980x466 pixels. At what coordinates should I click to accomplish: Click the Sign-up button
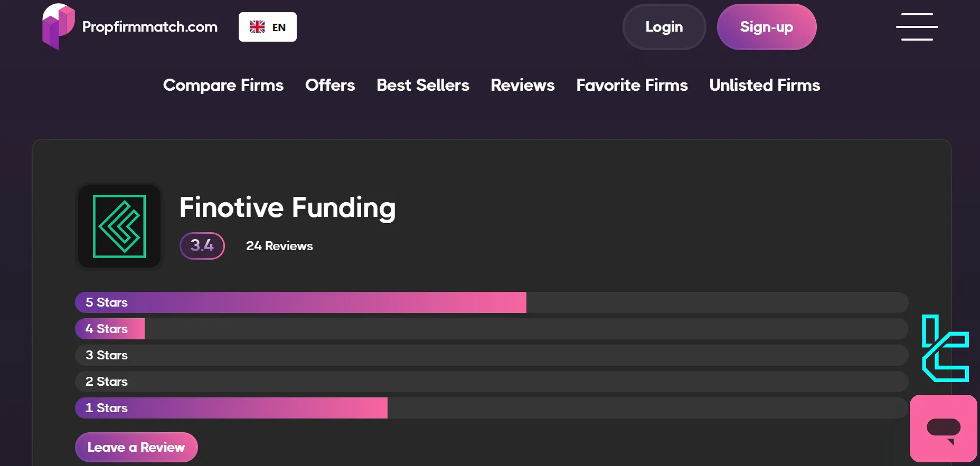(x=766, y=27)
